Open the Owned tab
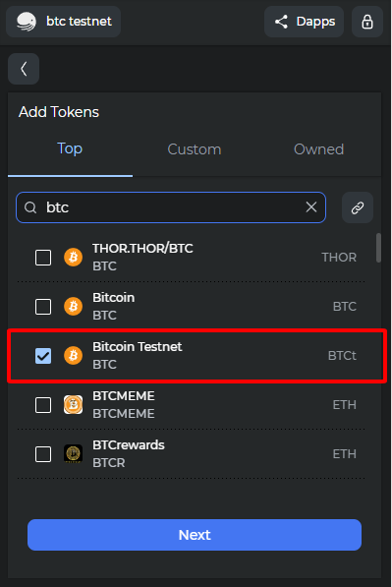This screenshot has width=392, height=587. 318,149
